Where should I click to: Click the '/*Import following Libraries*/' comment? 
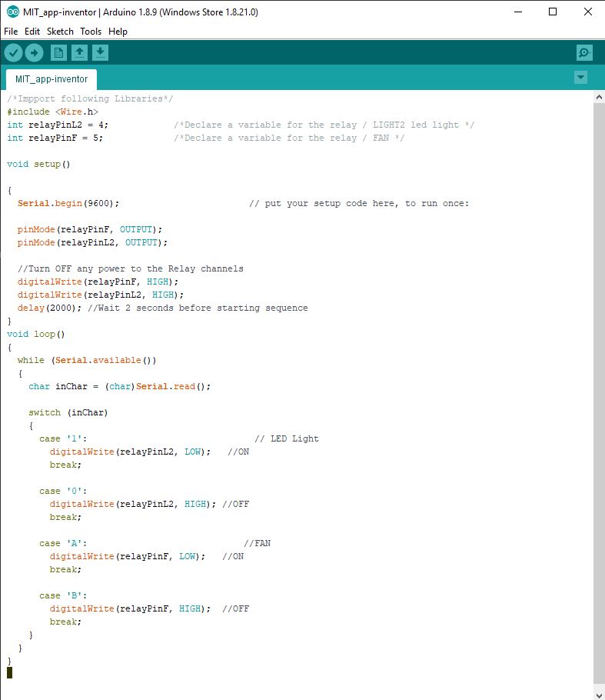pyautogui.click(x=90, y=98)
